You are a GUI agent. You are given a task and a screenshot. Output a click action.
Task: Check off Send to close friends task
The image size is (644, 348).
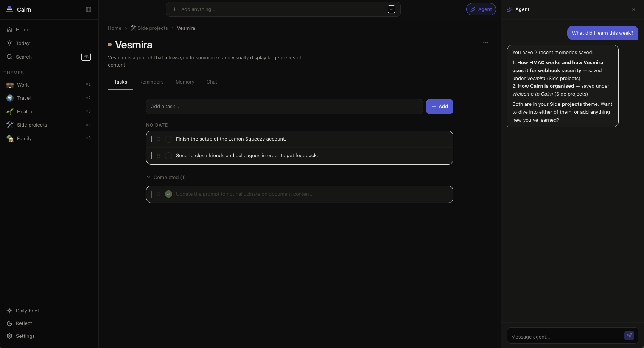point(169,156)
